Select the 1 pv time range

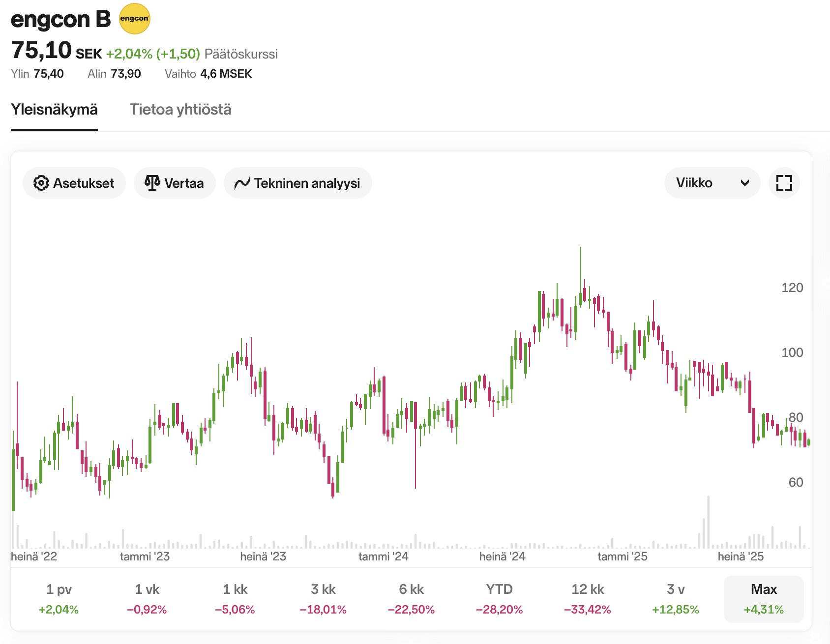point(59,599)
